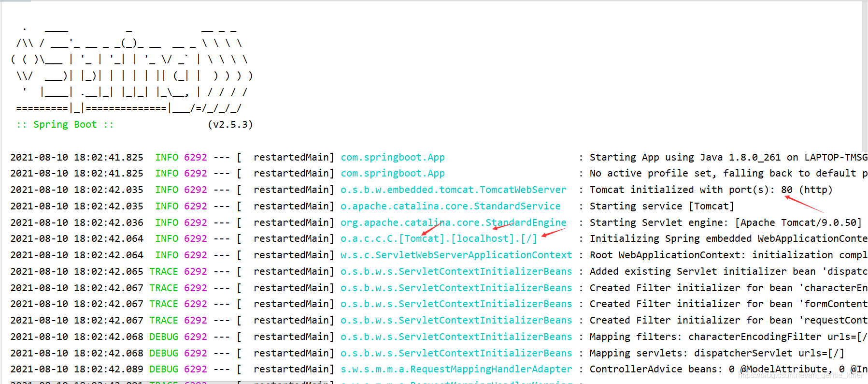Click timestamp 2021-08-10 18:02:42.089
Viewport: 868px width, 384px height.
point(77,369)
